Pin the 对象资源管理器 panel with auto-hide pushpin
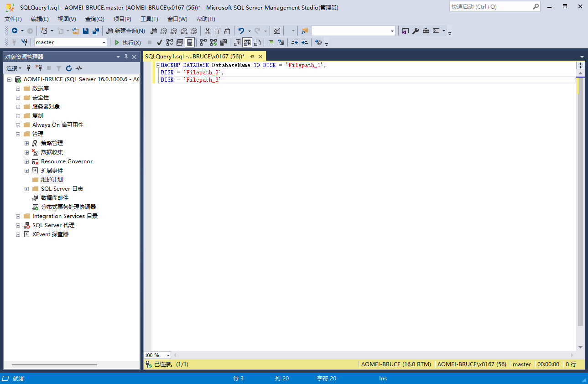The width and height of the screenshot is (588, 384). [126, 57]
